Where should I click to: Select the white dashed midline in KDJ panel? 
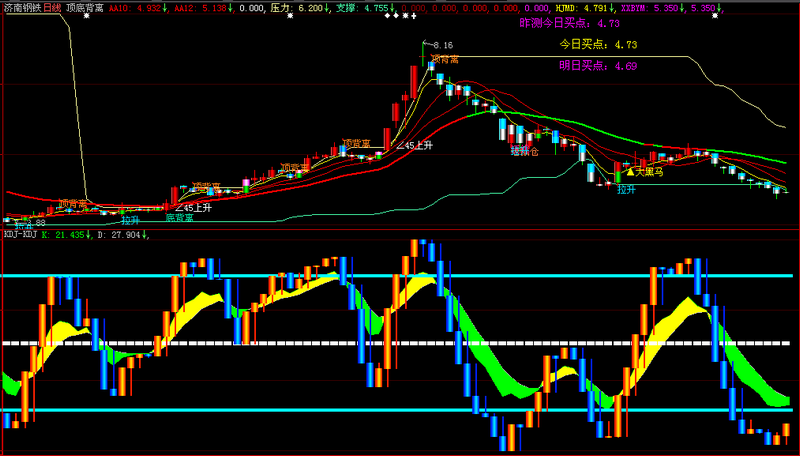coord(397,343)
